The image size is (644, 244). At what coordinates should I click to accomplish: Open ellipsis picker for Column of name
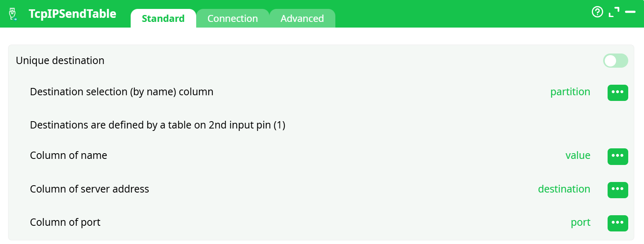click(617, 156)
